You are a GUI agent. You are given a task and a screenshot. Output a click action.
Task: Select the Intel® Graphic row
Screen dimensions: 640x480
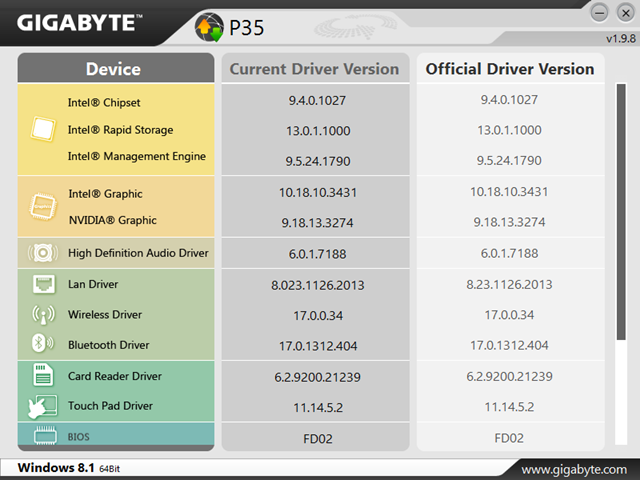click(105, 193)
